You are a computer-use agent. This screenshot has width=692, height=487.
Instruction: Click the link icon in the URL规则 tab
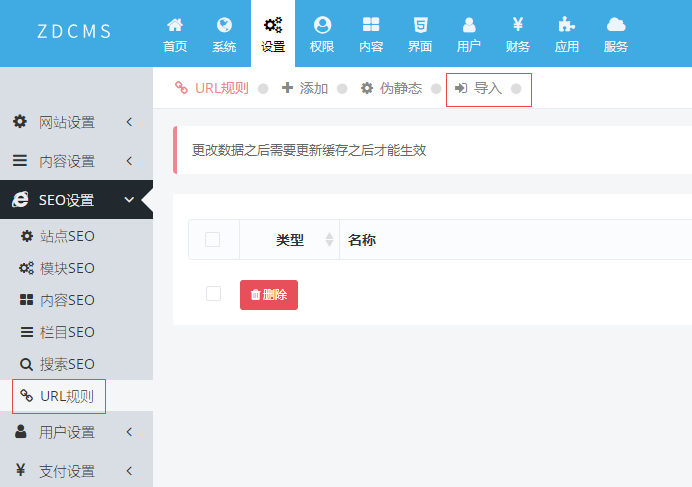tap(181, 87)
